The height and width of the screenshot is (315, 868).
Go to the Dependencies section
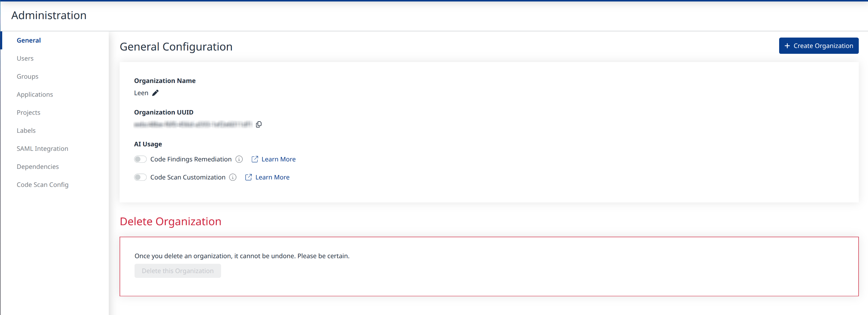tap(38, 167)
